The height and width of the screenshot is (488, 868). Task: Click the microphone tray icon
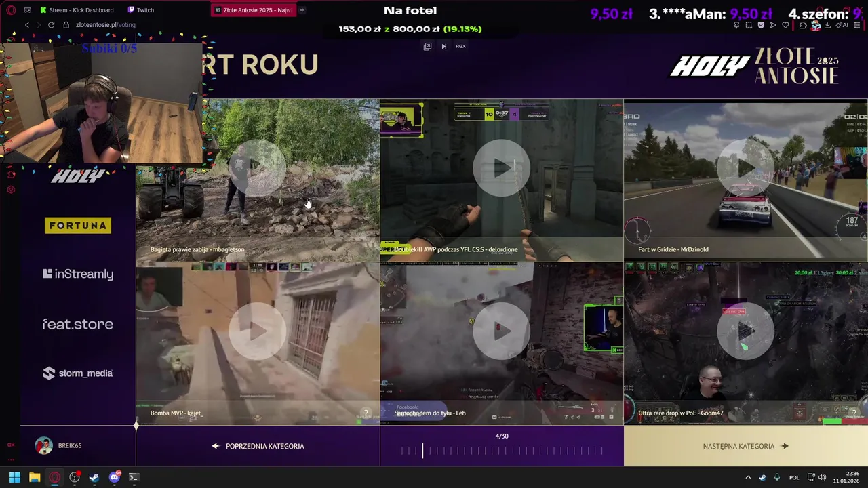(x=777, y=477)
